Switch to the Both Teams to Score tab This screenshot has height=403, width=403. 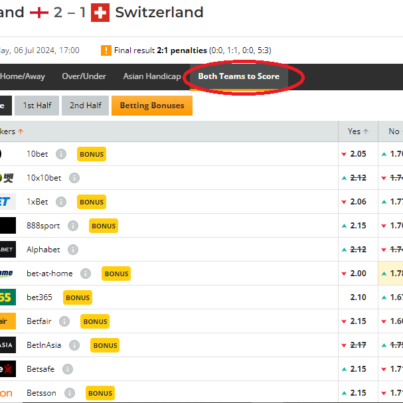click(x=239, y=76)
